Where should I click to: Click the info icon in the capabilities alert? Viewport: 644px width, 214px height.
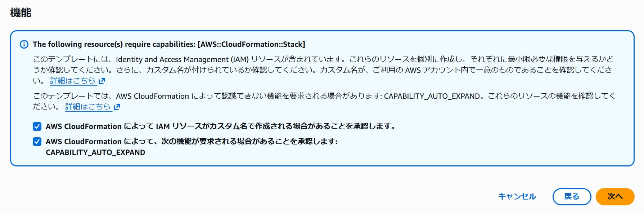click(24, 44)
